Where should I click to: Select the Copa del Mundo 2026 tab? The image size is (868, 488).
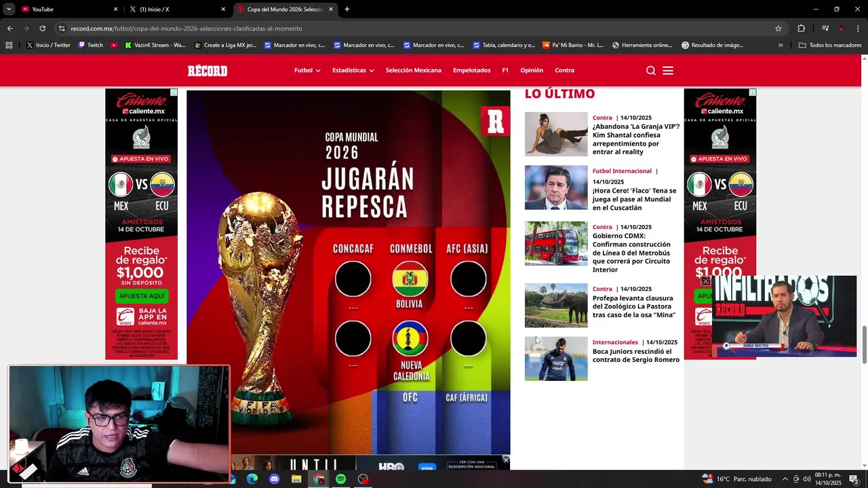point(285,9)
